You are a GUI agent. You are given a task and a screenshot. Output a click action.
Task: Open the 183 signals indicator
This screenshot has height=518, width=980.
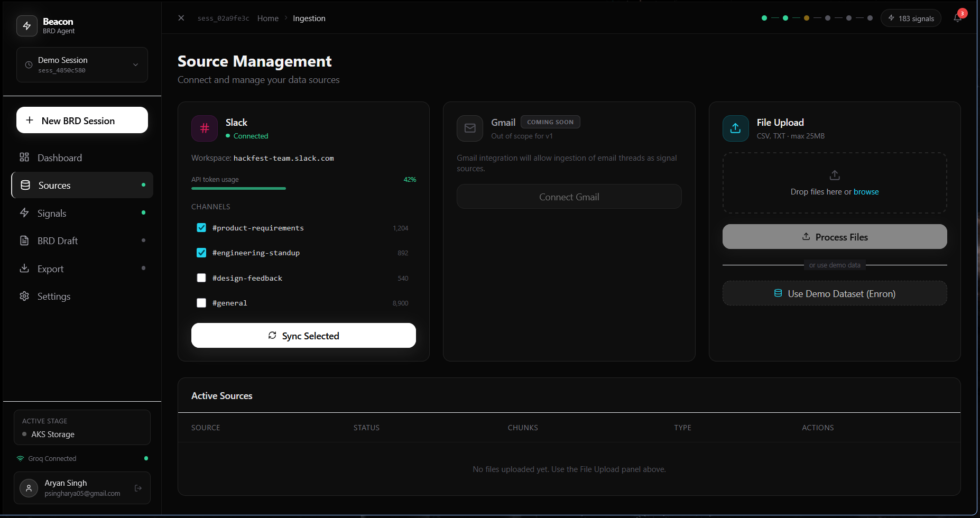point(911,18)
